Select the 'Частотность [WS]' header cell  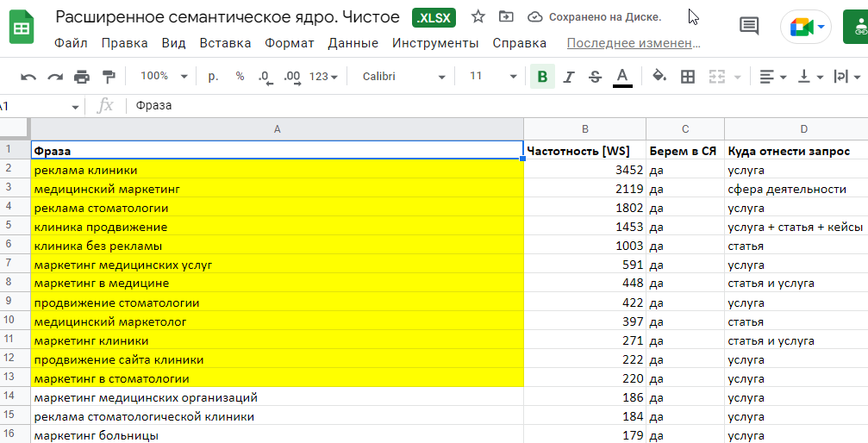(x=584, y=151)
